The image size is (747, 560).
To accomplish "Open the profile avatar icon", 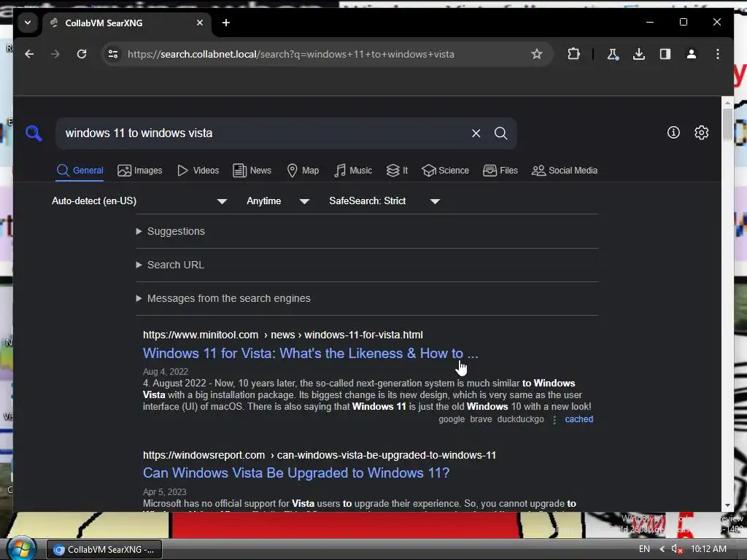I will point(692,54).
